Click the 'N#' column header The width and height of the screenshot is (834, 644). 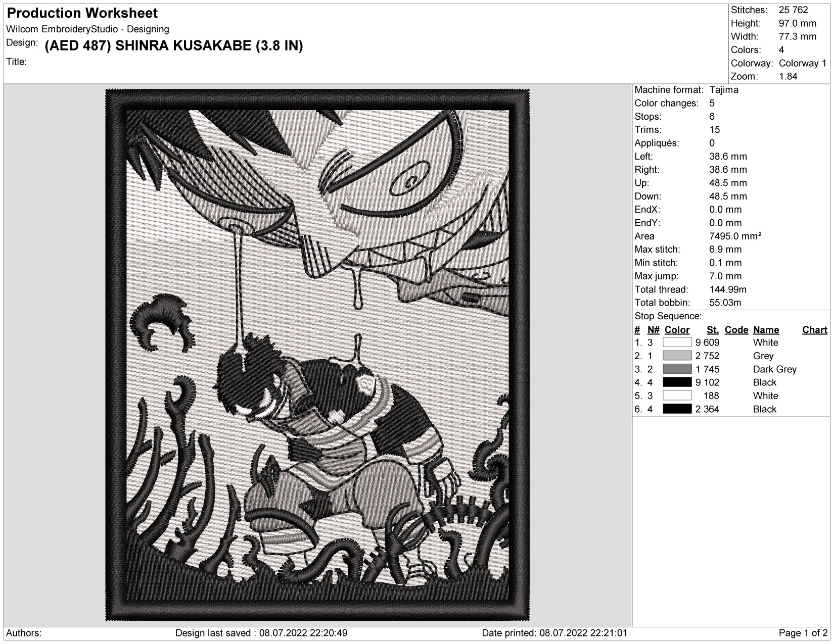coord(653,330)
